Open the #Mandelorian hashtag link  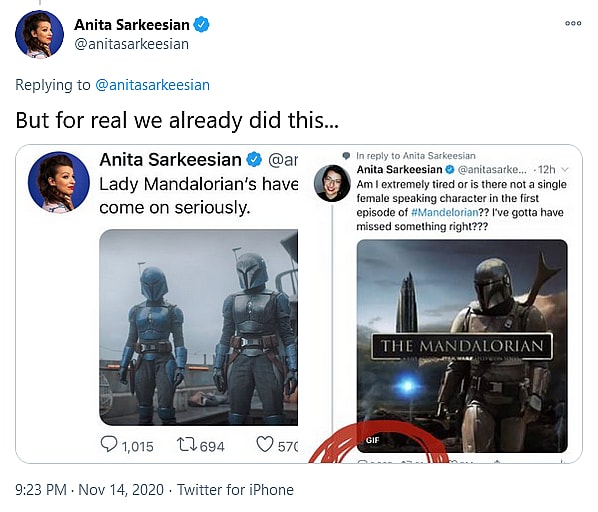click(445, 212)
